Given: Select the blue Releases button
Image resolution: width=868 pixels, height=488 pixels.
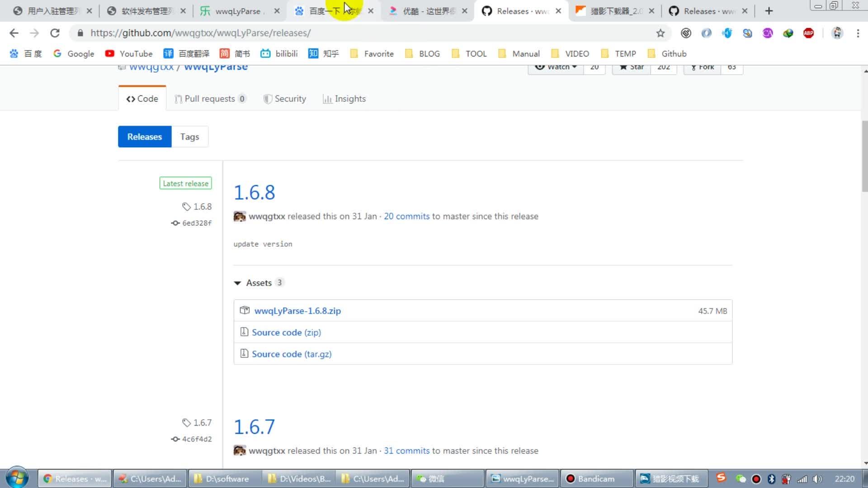Looking at the screenshot, I should coord(145,136).
